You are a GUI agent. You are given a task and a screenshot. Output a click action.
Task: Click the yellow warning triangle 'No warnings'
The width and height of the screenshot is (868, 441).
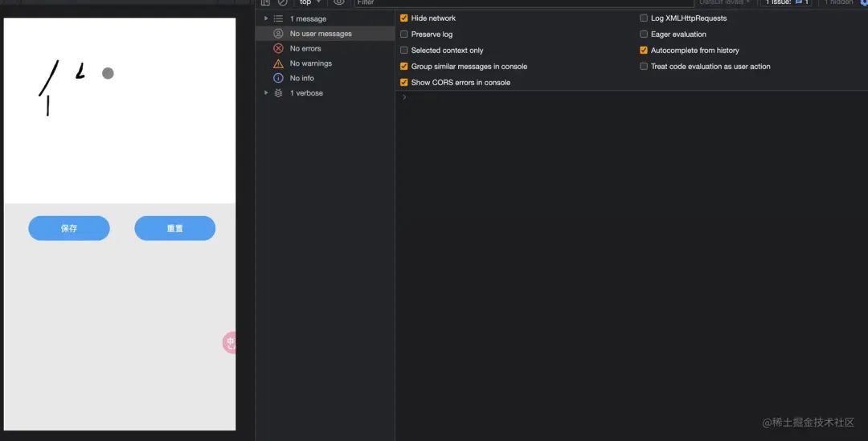[278, 63]
